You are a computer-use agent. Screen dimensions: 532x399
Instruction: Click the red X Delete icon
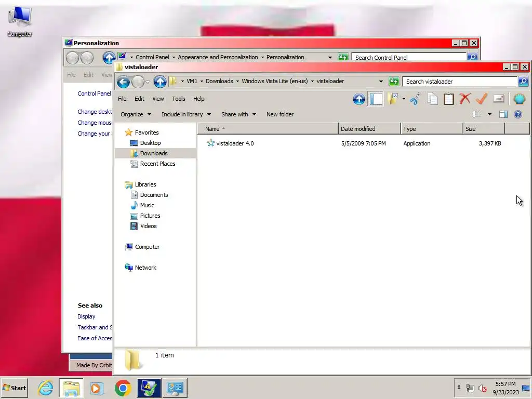(465, 99)
